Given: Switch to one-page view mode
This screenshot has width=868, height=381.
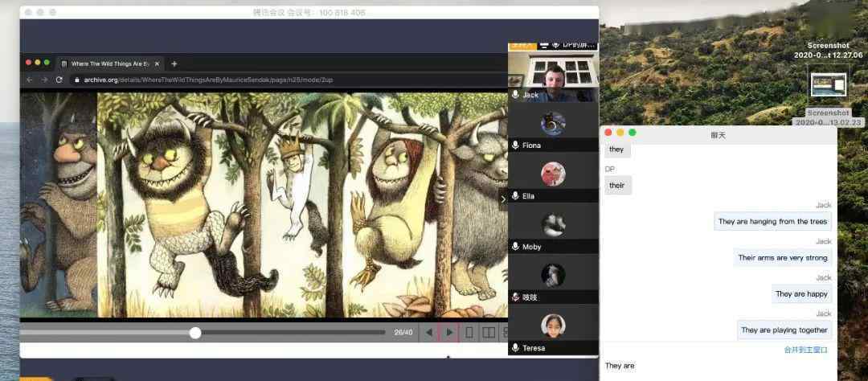Looking at the screenshot, I should pos(469,332).
